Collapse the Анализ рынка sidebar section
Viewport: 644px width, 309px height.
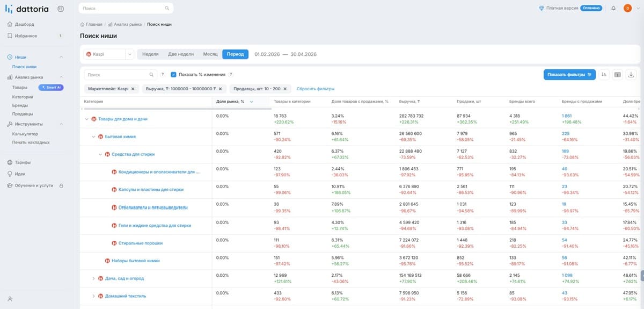click(61, 77)
